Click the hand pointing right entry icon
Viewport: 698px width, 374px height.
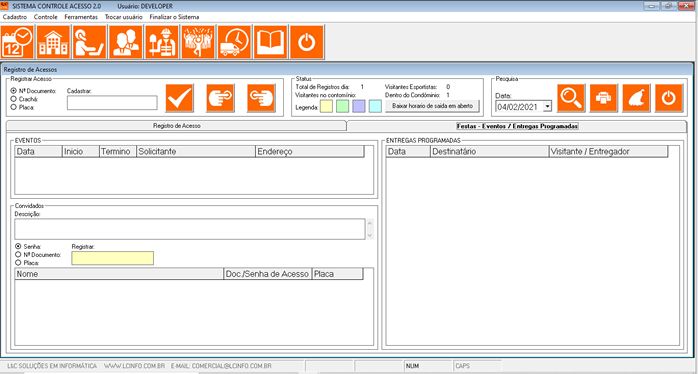click(220, 98)
